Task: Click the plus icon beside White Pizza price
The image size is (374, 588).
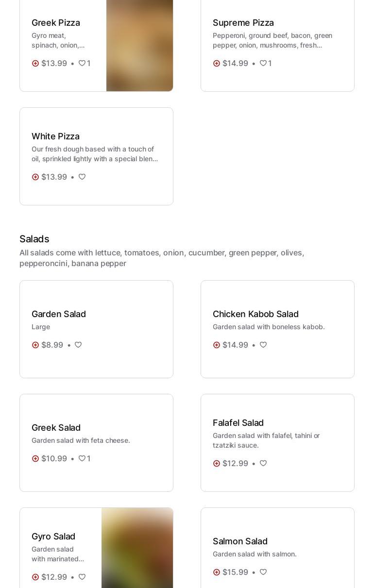Action: (35, 177)
